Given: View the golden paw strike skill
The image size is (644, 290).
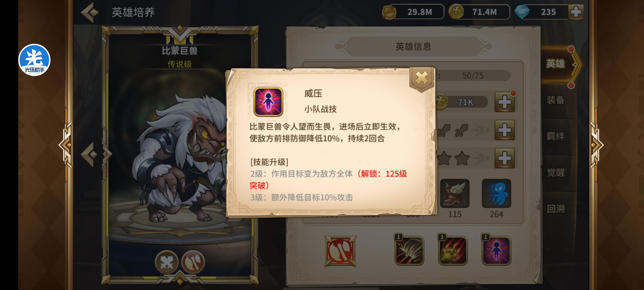Looking at the screenshot, I should 453,251.
